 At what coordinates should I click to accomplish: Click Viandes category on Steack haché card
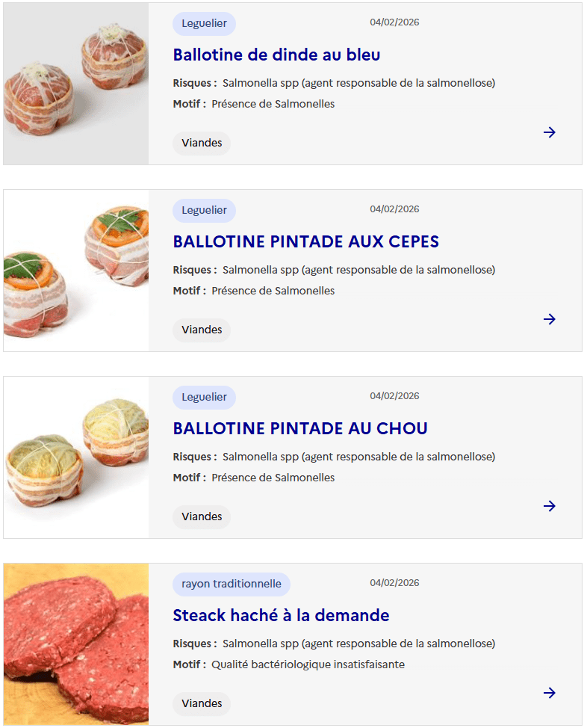point(202,703)
